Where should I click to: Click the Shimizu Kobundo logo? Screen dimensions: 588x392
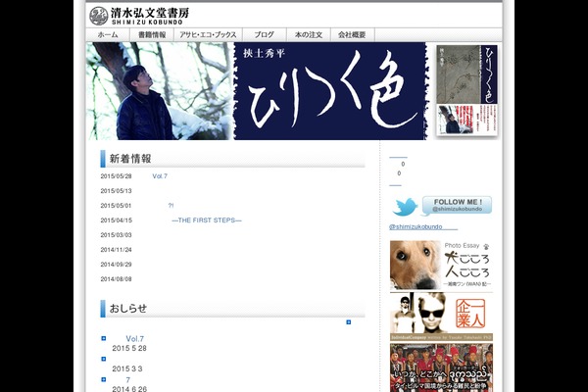point(139,16)
